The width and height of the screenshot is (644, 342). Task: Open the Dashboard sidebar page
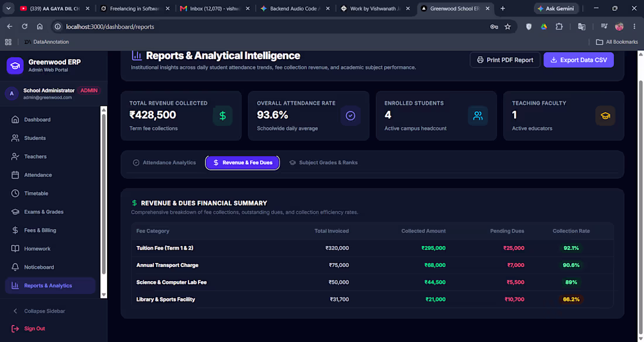pyautogui.click(x=50, y=119)
